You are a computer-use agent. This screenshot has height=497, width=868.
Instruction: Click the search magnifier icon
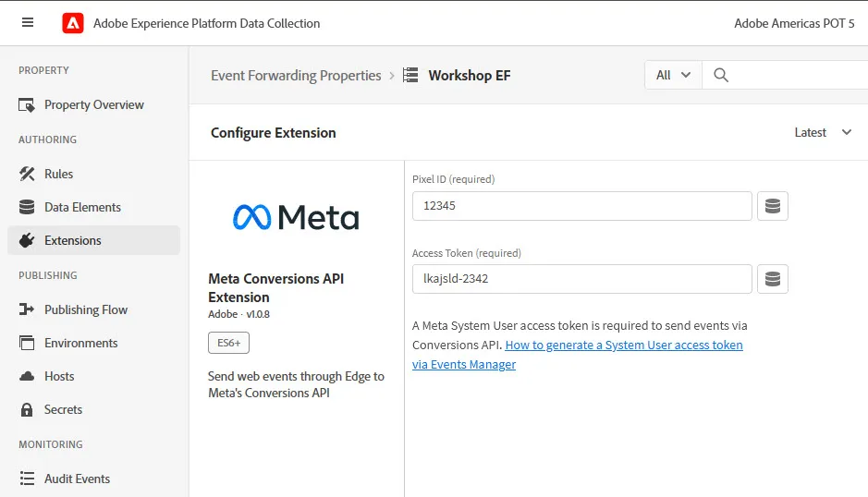(x=721, y=75)
